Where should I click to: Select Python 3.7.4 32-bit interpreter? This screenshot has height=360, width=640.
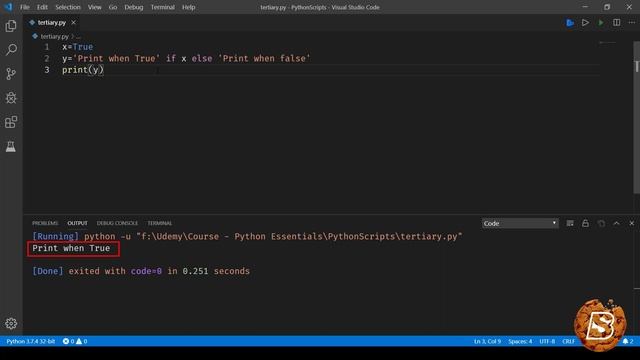pyautogui.click(x=31, y=341)
